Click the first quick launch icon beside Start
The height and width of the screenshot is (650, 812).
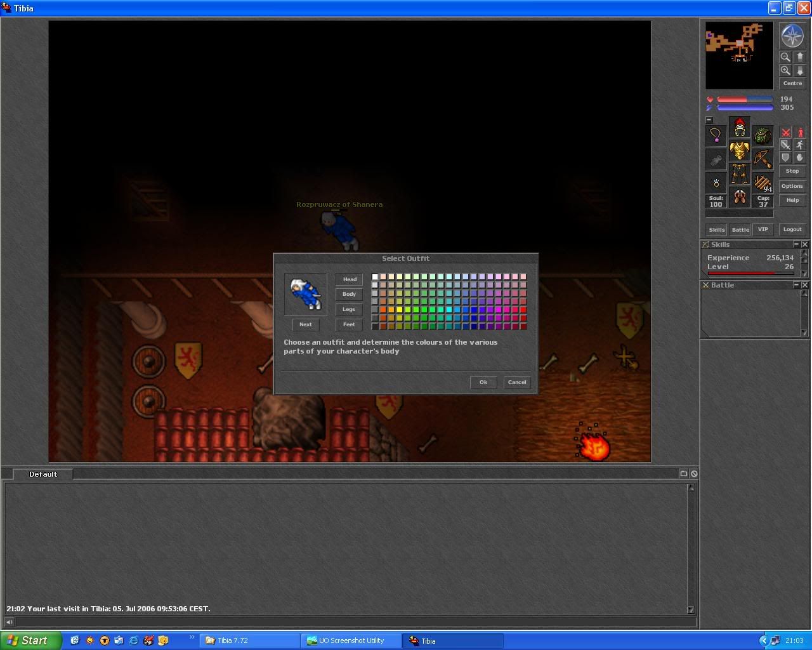[x=74, y=640]
